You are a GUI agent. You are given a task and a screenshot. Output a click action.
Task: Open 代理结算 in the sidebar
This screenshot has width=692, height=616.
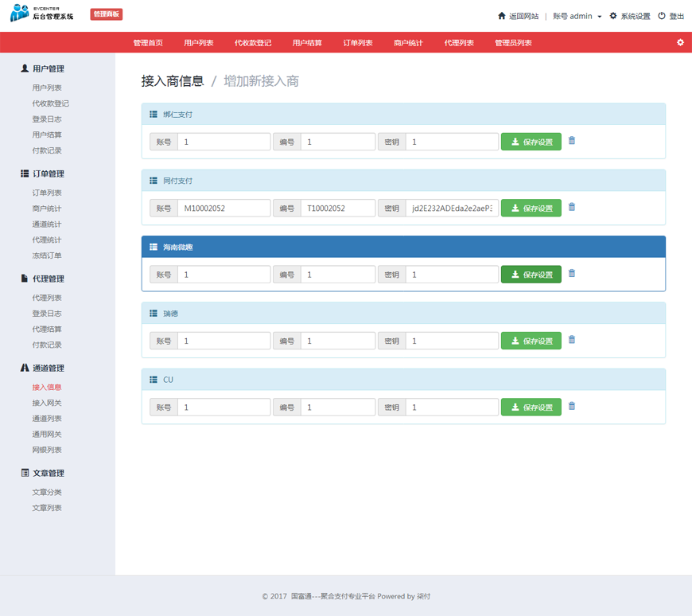tap(47, 329)
